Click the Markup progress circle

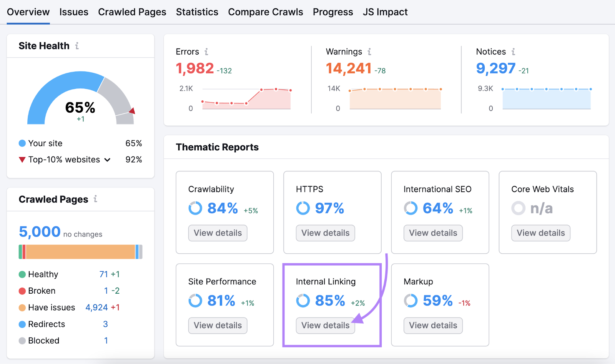(411, 300)
